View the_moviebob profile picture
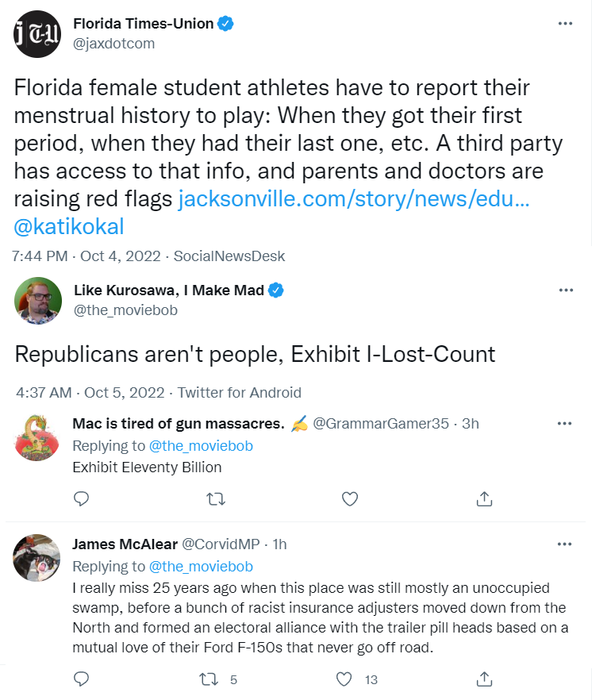Image resolution: width=592 pixels, height=700 pixels. [x=37, y=302]
